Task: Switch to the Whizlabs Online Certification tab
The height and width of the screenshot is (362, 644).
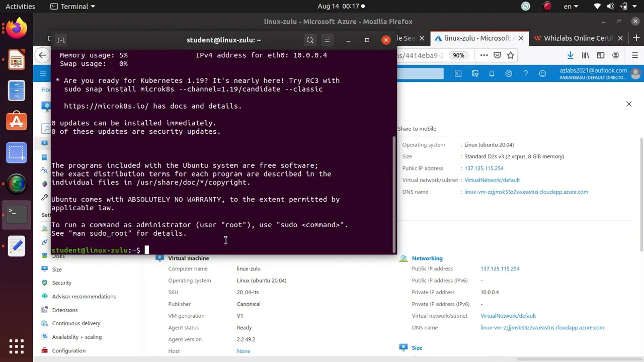Action: pyautogui.click(x=579, y=38)
